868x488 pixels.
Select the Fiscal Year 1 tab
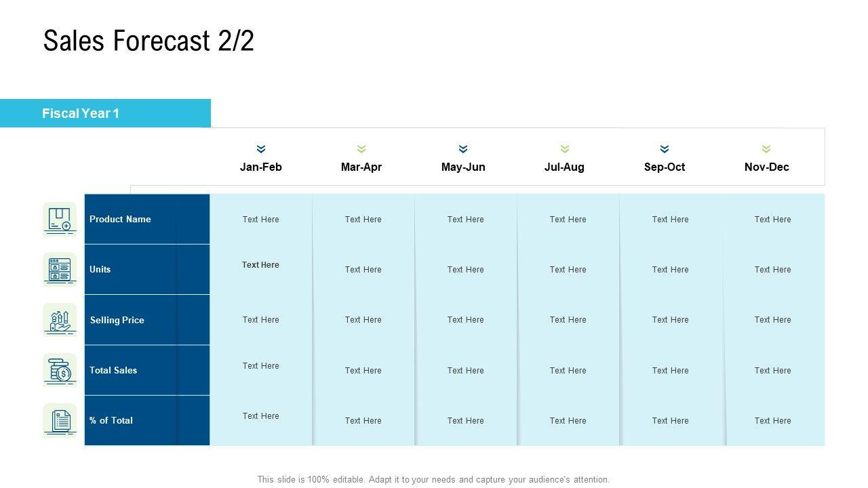coord(105,113)
